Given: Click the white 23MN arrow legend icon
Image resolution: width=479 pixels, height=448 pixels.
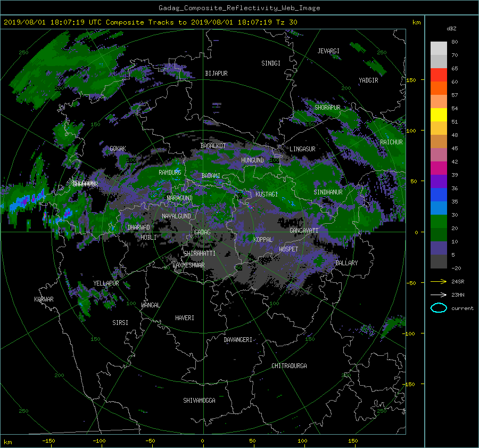Looking at the screenshot, I should pos(439,295).
